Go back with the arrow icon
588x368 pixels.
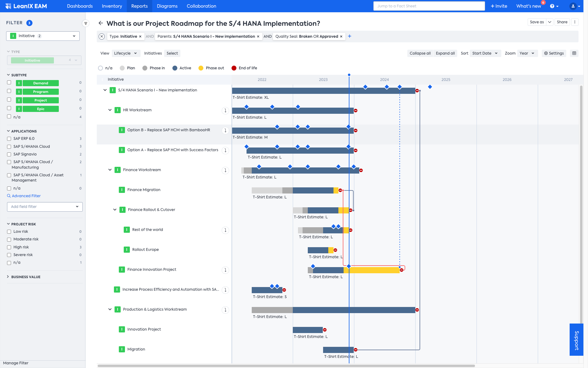tap(101, 23)
